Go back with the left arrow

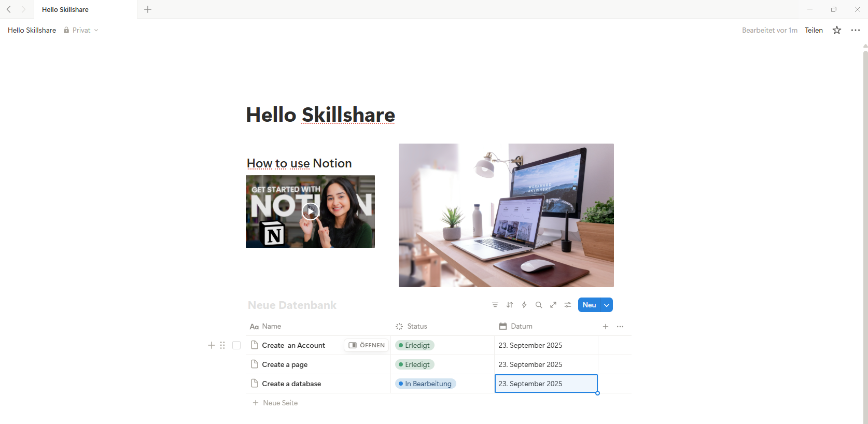click(x=9, y=9)
